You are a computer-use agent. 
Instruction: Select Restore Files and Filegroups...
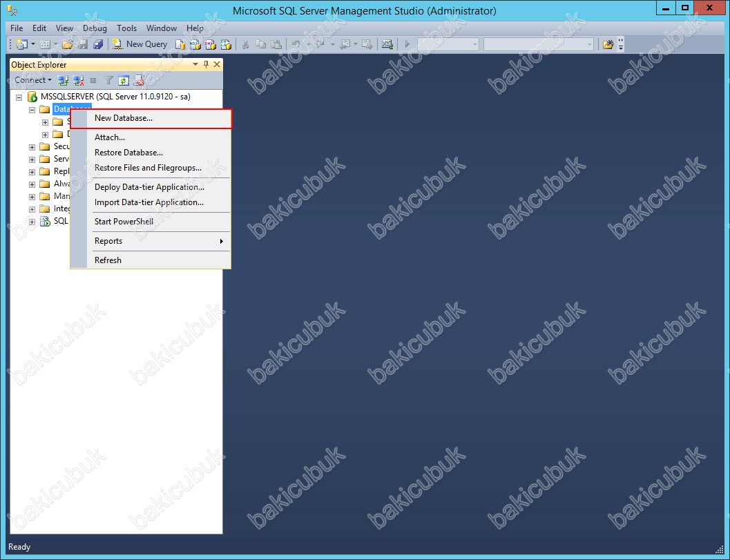(x=151, y=168)
